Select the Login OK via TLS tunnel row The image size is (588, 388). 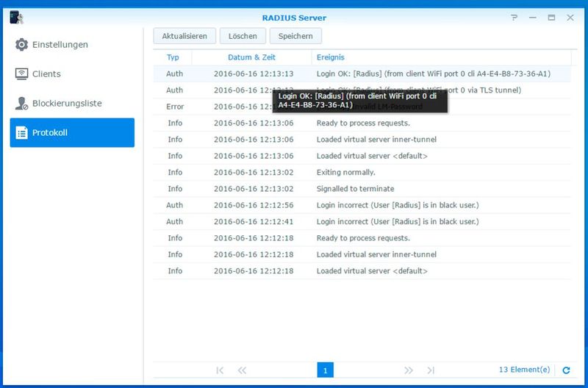coord(362,90)
